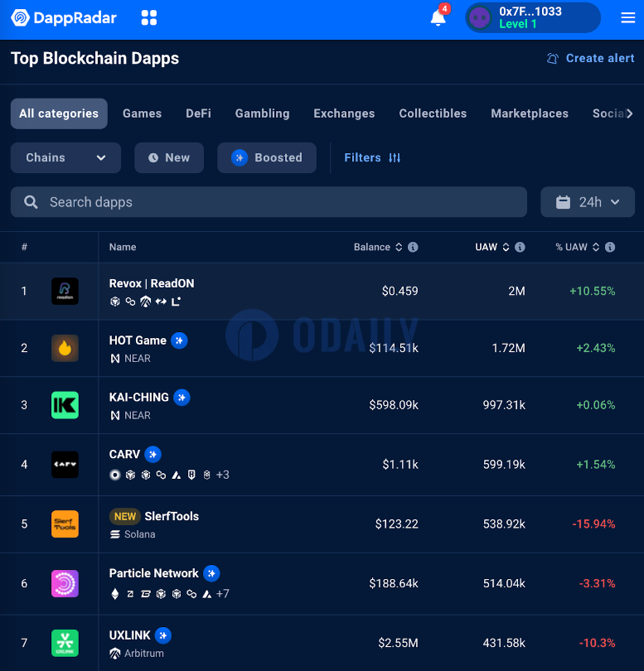Click UXLINK balance $2.55M
This screenshot has width=644, height=671.
398,643
